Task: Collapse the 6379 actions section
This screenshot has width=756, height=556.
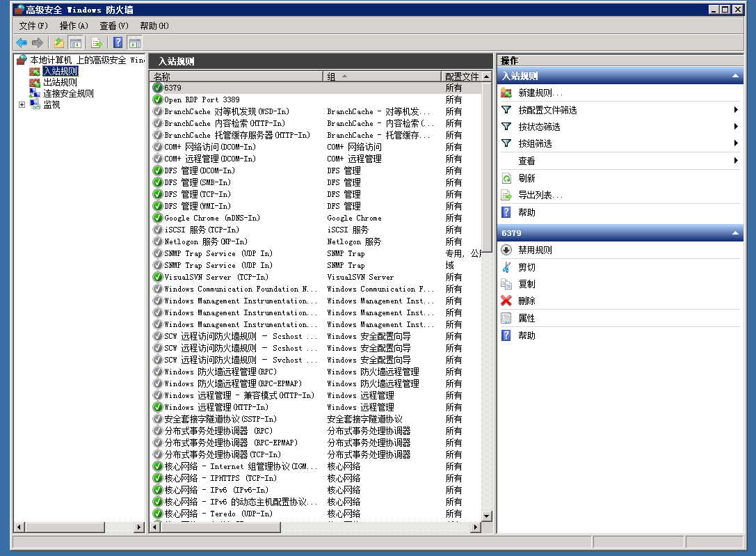Action: (x=735, y=233)
